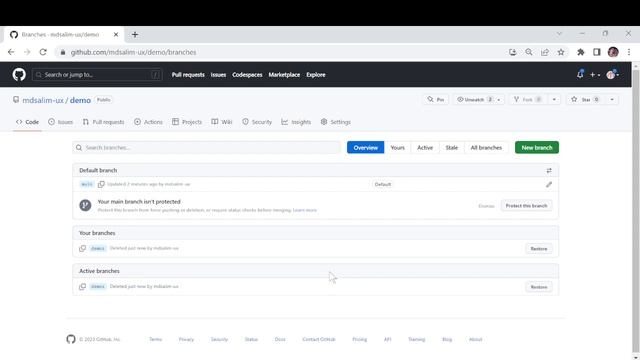
Task: Open the Wiki tab
Action: click(222, 122)
